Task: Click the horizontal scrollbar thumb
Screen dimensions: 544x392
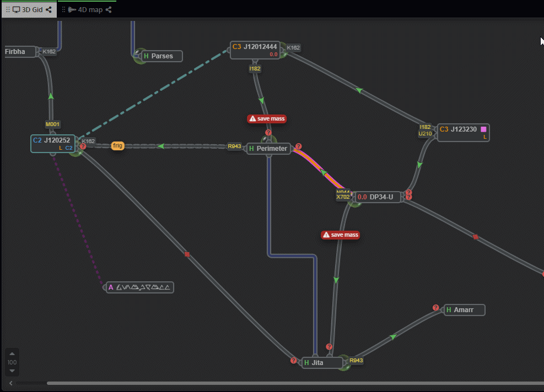Action: (x=295, y=383)
